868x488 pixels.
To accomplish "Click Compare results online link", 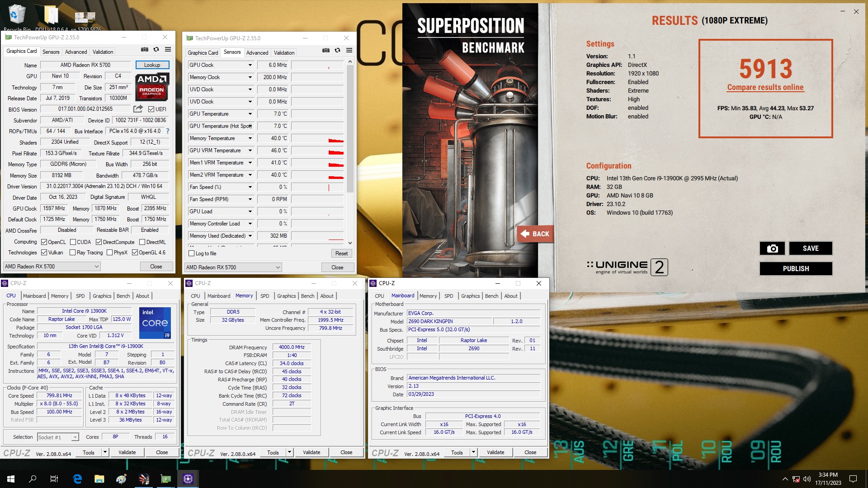I will [765, 88].
